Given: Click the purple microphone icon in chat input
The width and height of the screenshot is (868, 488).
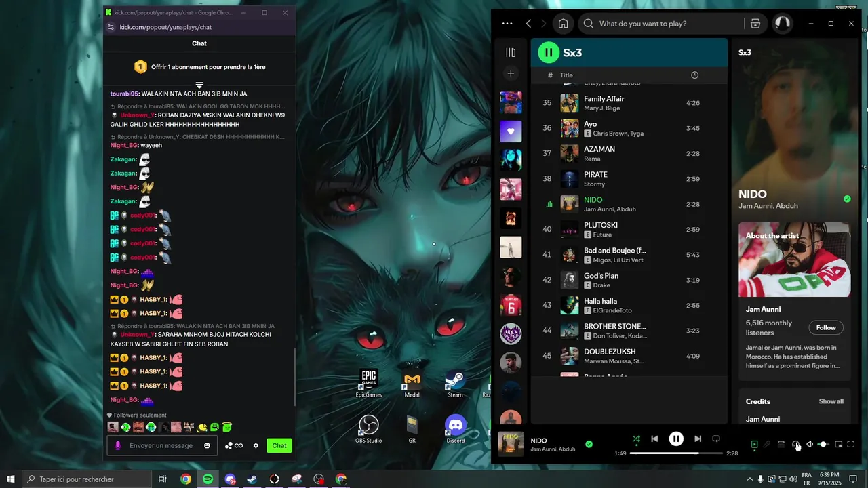Looking at the screenshot, I should [117, 445].
